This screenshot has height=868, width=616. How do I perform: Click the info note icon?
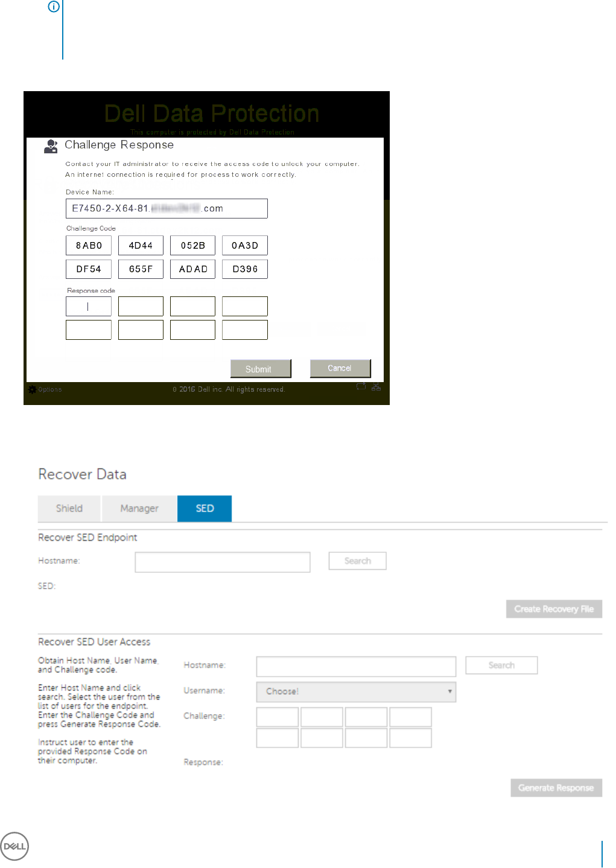click(54, 7)
